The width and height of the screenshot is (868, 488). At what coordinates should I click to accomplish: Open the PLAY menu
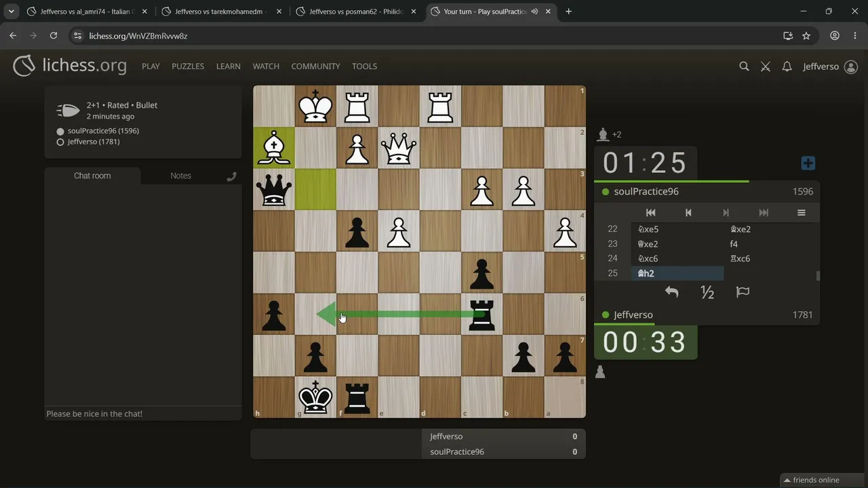click(x=151, y=66)
